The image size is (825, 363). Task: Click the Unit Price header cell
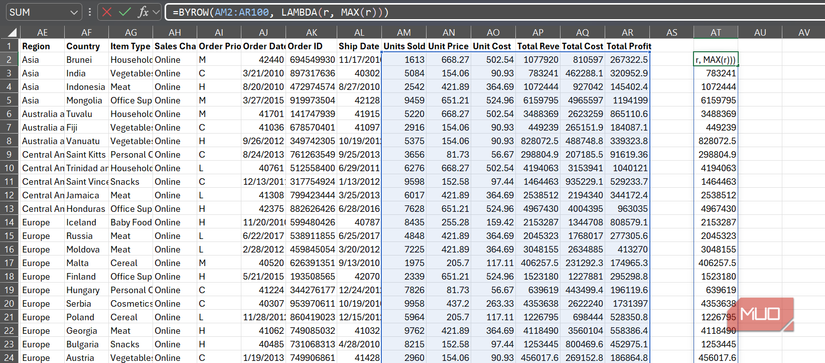(x=449, y=46)
